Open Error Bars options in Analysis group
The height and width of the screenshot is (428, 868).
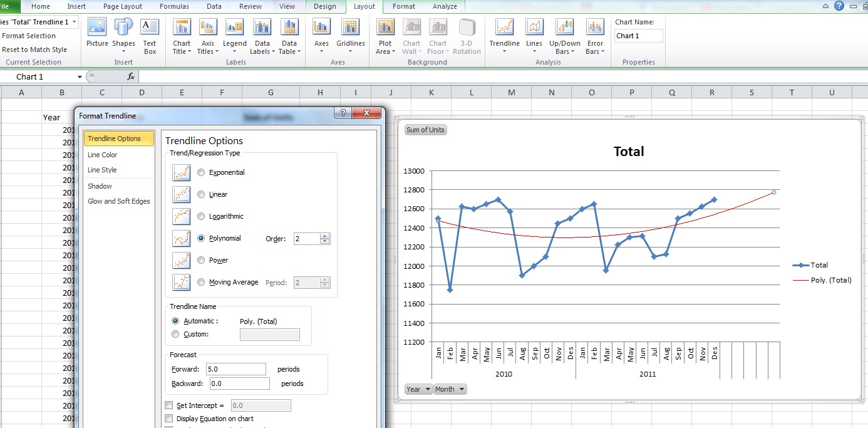pos(594,36)
